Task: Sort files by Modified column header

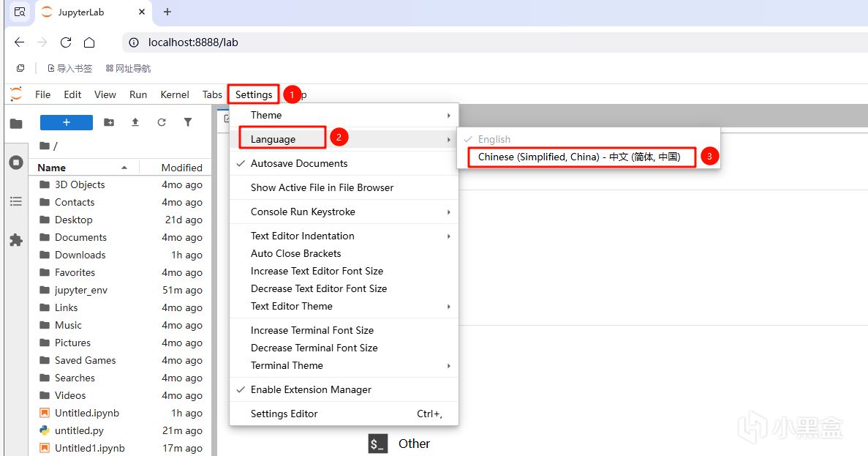Action: (x=175, y=168)
